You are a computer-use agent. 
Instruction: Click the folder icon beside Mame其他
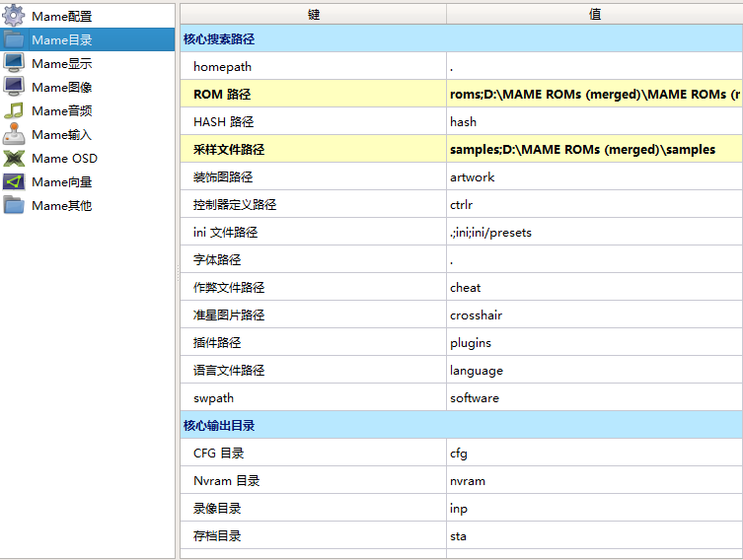point(13,205)
